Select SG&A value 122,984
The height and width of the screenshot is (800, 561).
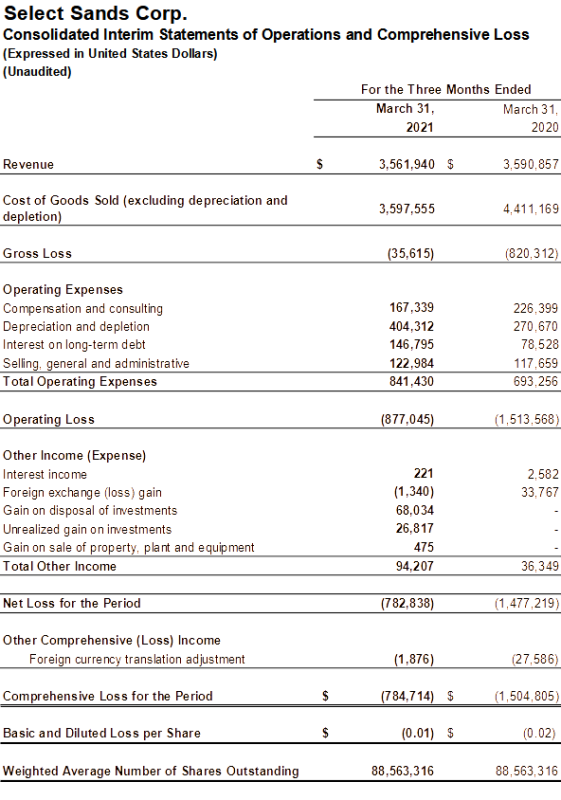click(x=412, y=363)
